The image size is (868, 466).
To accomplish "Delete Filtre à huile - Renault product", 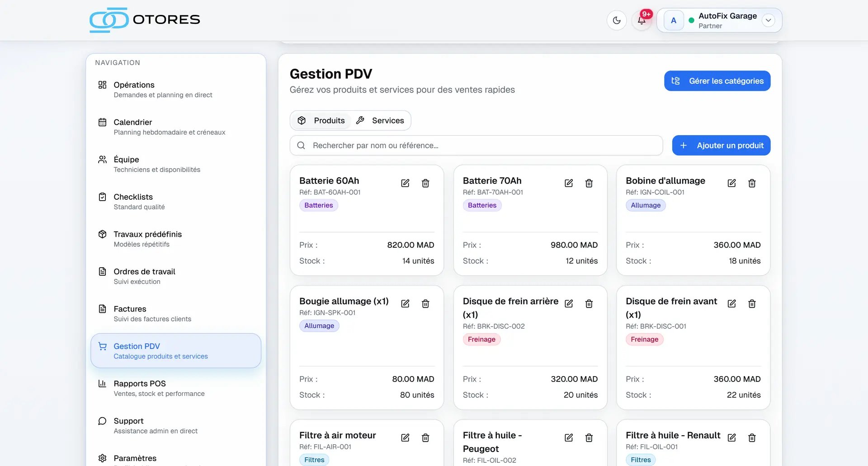I will point(752,438).
